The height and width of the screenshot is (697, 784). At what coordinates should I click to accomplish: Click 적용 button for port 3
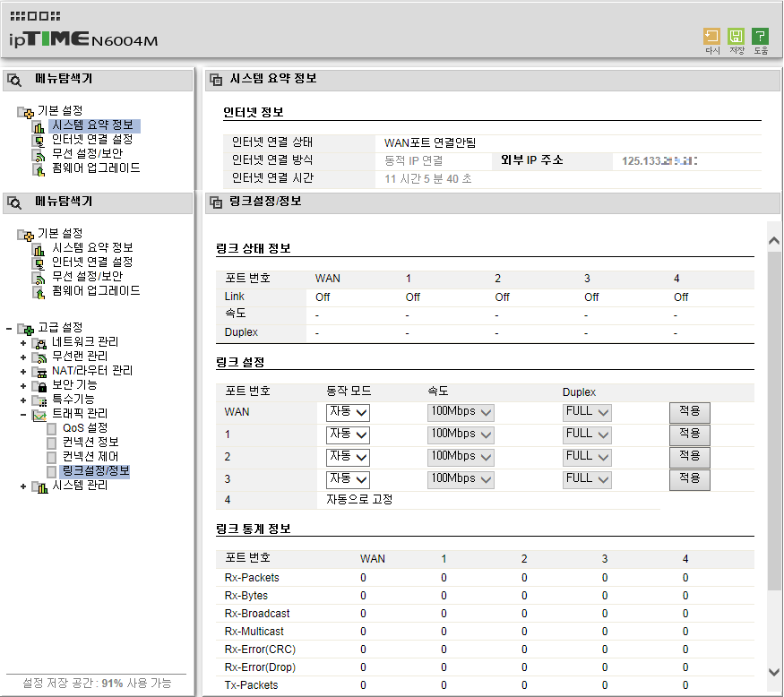coord(690,480)
